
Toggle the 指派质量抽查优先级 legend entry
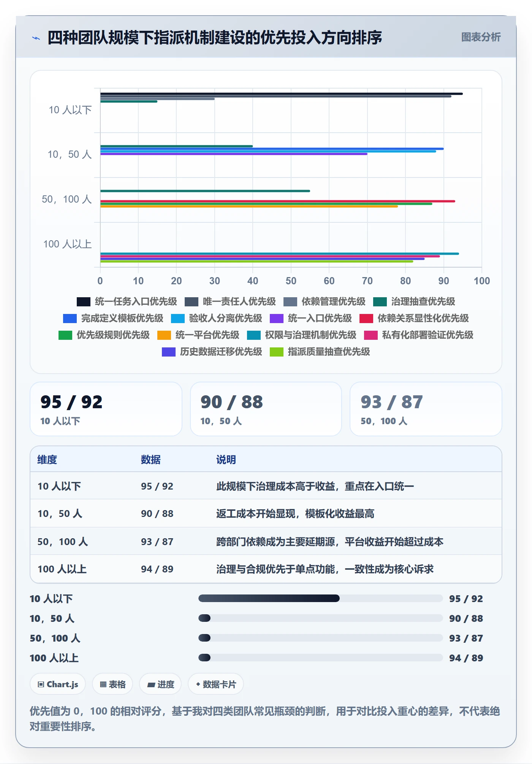pos(320,352)
